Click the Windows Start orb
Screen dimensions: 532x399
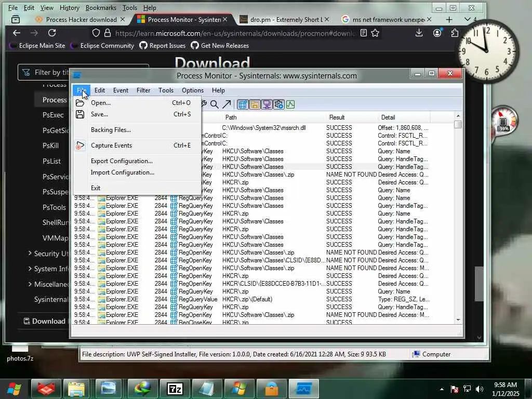pyautogui.click(x=14, y=389)
